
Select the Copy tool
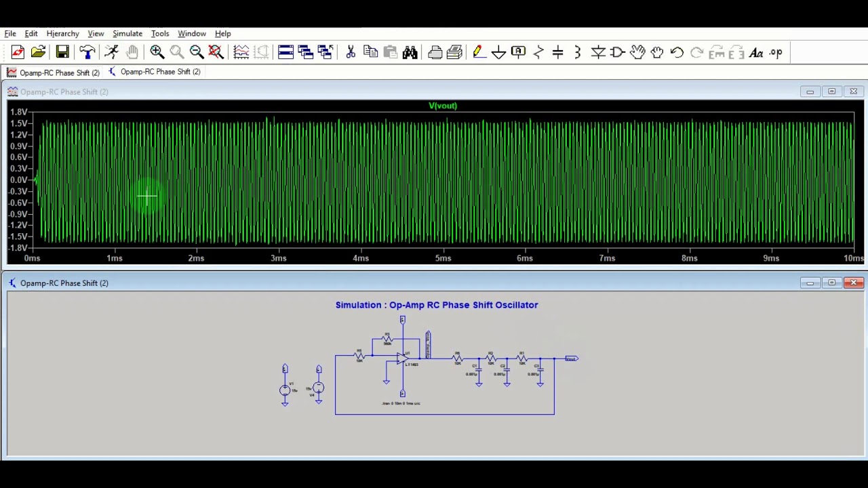click(370, 52)
